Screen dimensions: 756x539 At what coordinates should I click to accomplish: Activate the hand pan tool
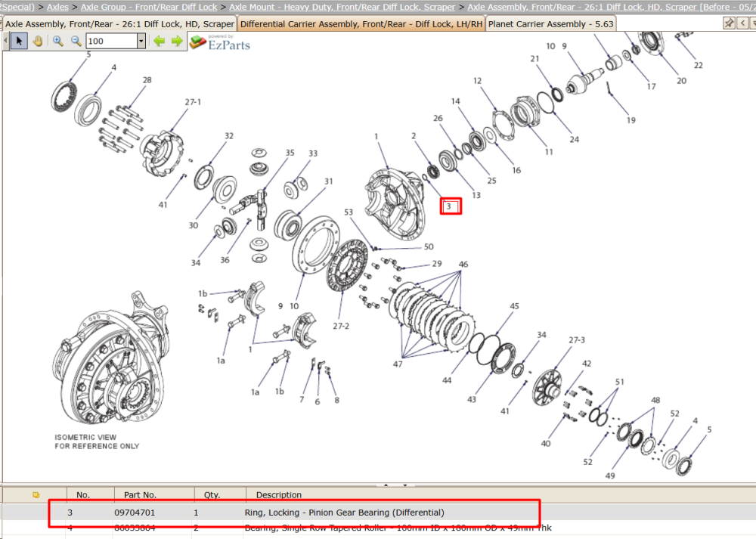coord(38,41)
